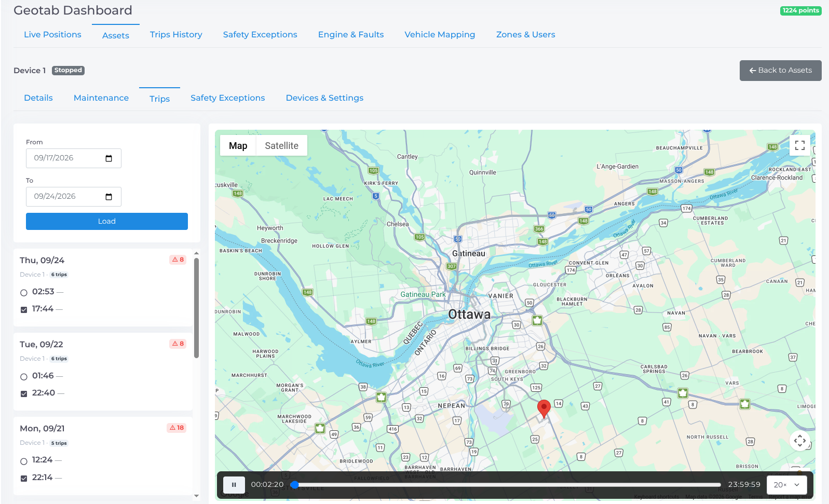Screen dimensions: 829x504
Task: Click the playback timeline slider handle
Action: coord(294,485)
